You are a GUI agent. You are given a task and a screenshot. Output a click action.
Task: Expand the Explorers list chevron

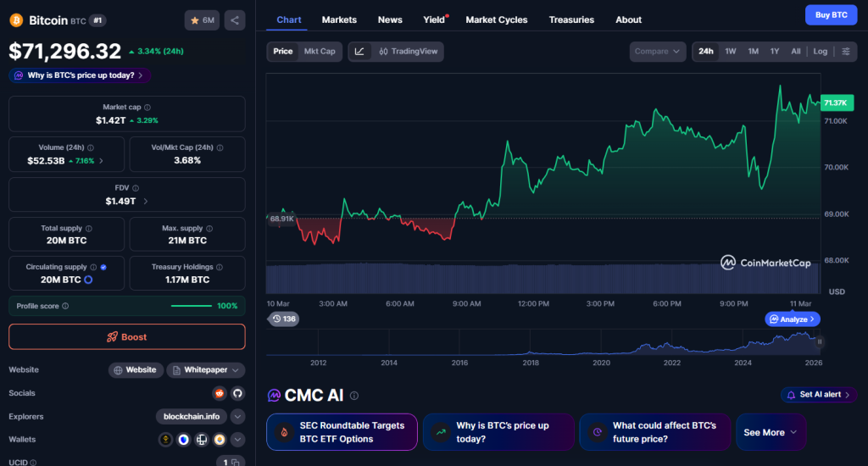pos(237,416)
